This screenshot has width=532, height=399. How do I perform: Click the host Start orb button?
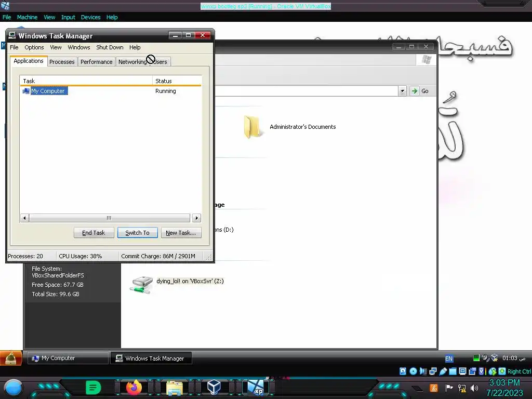pyautogui.click(x=13, y=388)
